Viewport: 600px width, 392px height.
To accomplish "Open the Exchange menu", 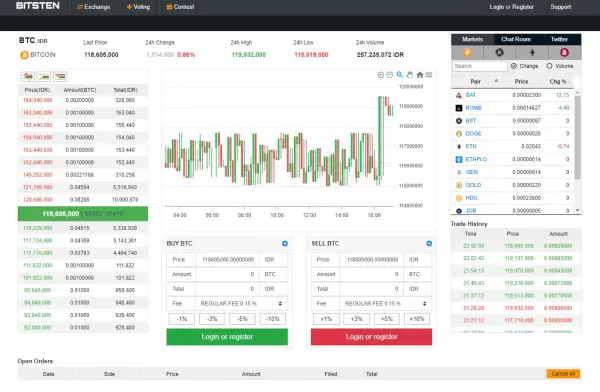I will (x=93, y=7).
